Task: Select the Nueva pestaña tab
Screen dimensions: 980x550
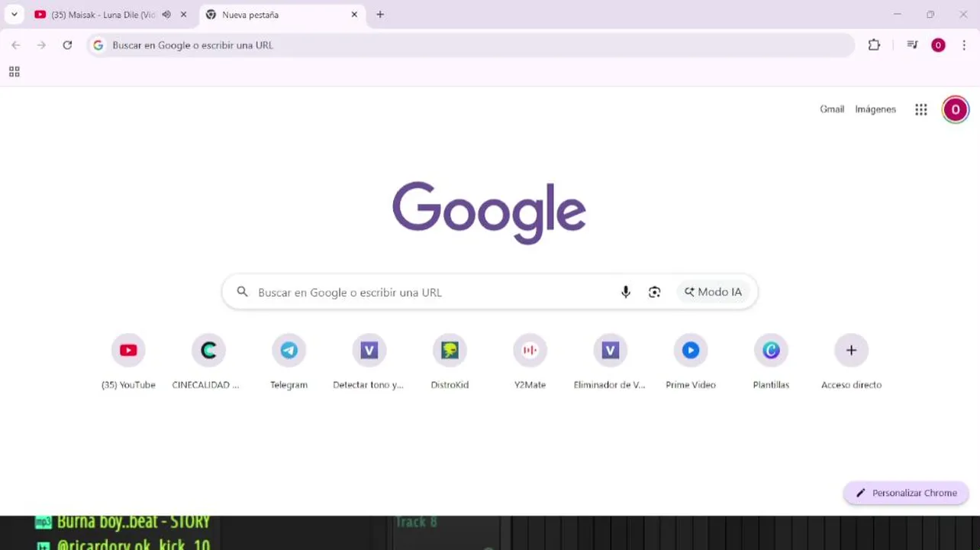Action: click(x=282, y=15)
